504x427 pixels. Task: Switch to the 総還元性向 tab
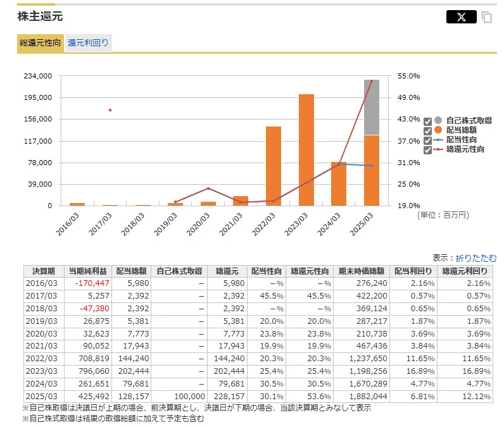[x=40, y=43]
